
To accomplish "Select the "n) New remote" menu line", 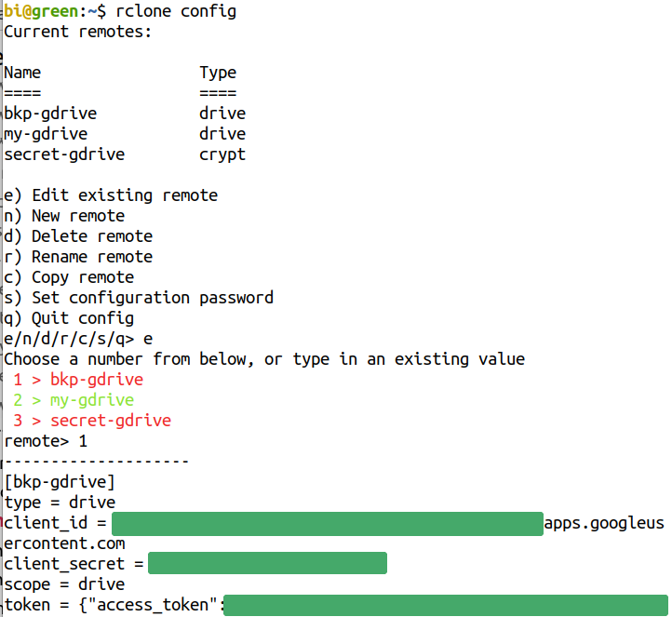I will (x=64, y=216).
